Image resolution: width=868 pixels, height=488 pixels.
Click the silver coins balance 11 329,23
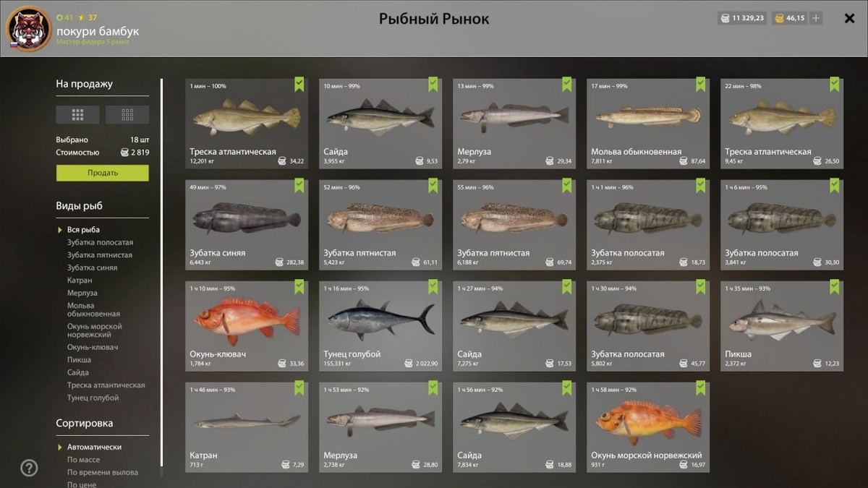(x=741, y=18)
